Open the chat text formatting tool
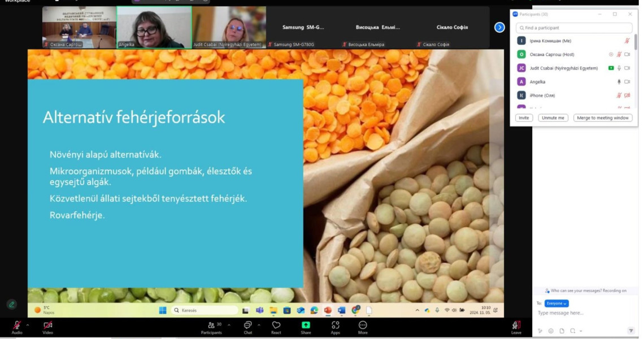The width and height of the screenshot is (644, 339). point(540,331)
